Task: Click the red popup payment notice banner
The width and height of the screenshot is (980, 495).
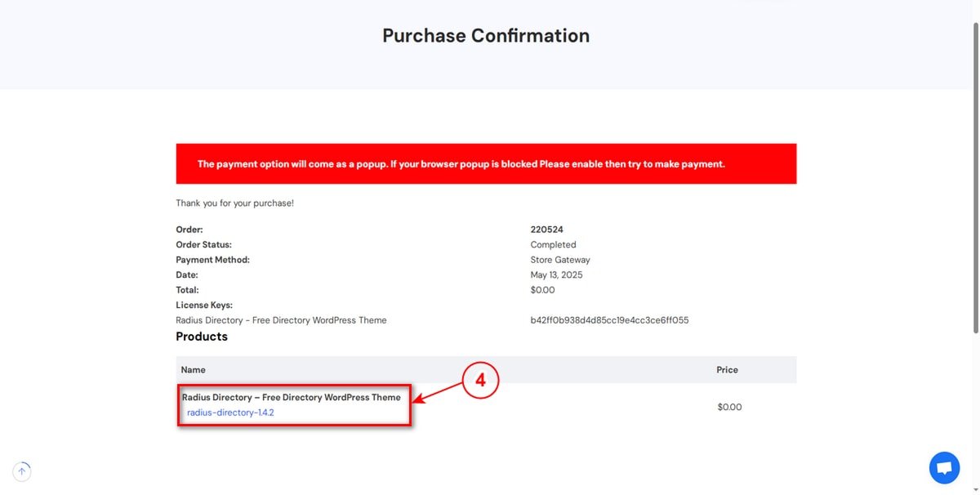Action: pyautogui.click(x=486, y=164)
